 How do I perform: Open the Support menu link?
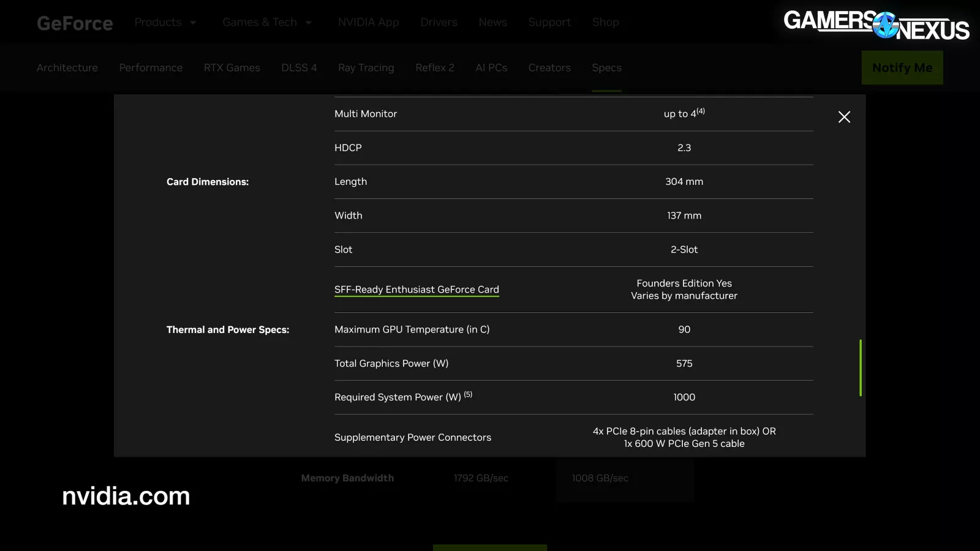[549, 23]
